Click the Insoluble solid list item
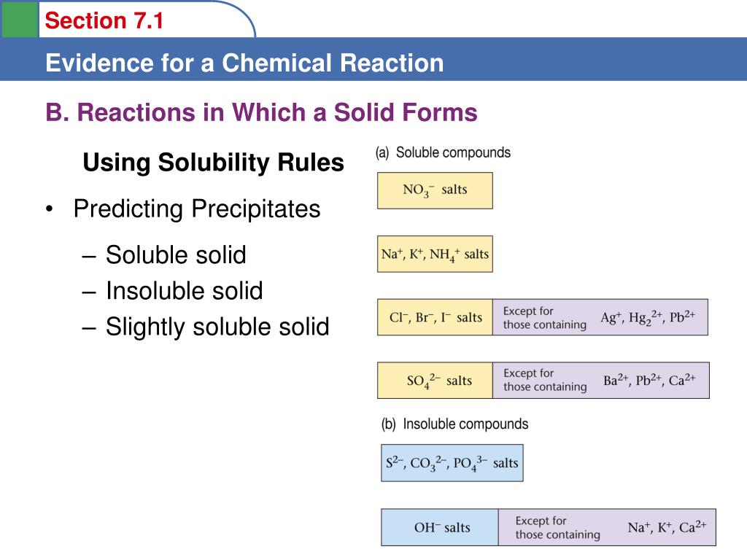747x560 pixels. pyautogui.click(x=184, y=291)
